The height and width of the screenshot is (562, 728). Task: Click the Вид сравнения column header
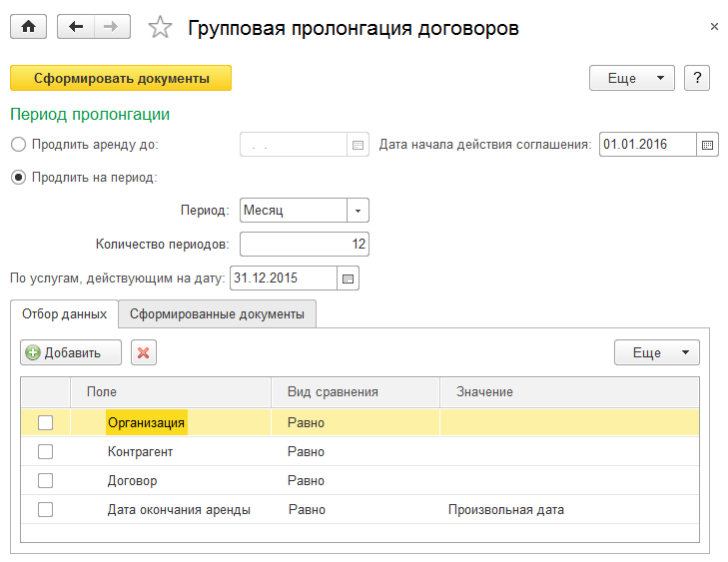coord(356,392)
